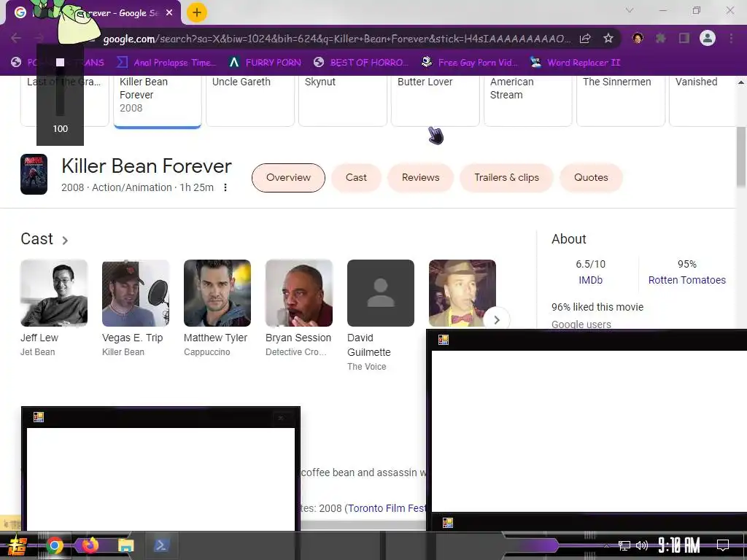Click Bryan Session's cast photo
Image resolution: width=747 pixels, height=560 pixels.
pos(298,293)
